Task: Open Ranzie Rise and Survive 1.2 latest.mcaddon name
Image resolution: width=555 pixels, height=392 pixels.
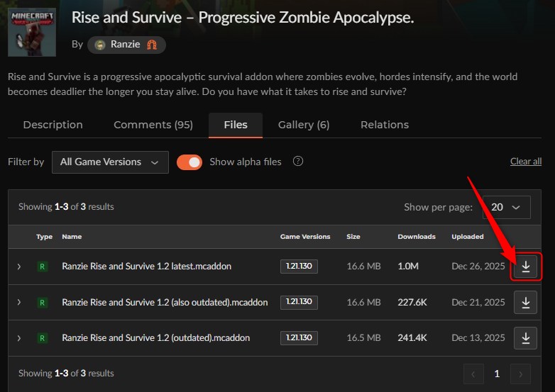Action: point(146,266)
